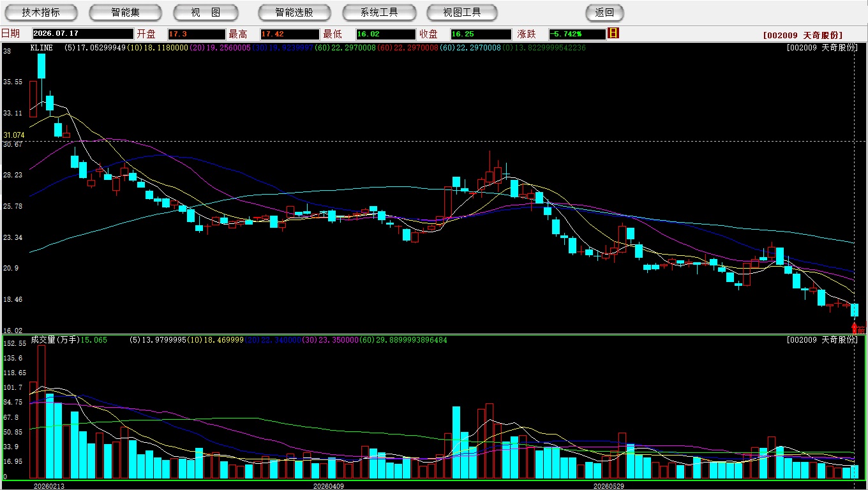
Task: Click the date field showing 2026.07.17
Action: point(83,34)
